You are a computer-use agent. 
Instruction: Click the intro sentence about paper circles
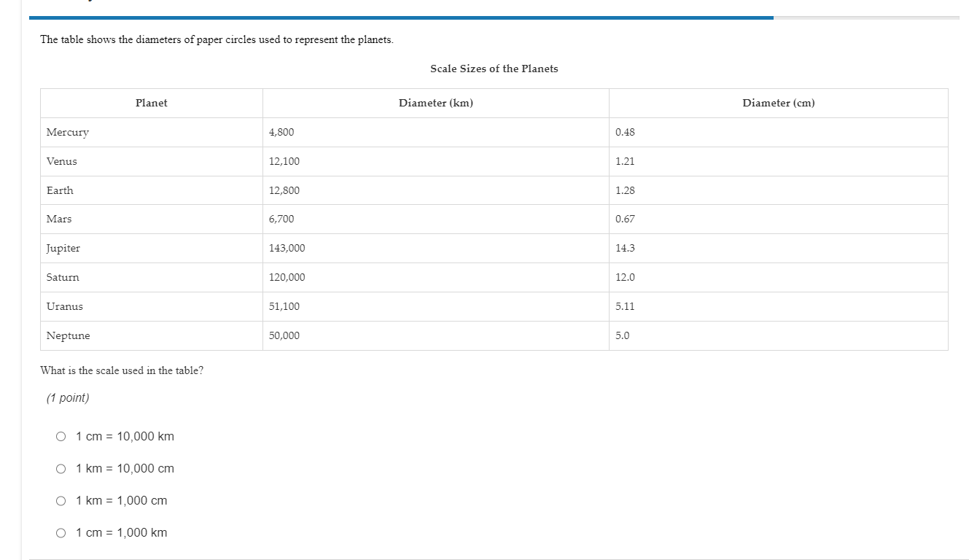(217, 39)
